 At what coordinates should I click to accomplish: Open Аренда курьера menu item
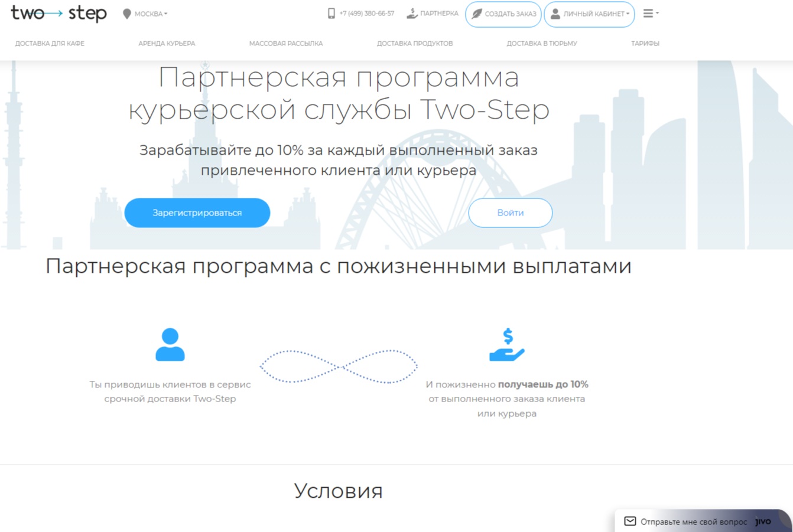(167, 44)
